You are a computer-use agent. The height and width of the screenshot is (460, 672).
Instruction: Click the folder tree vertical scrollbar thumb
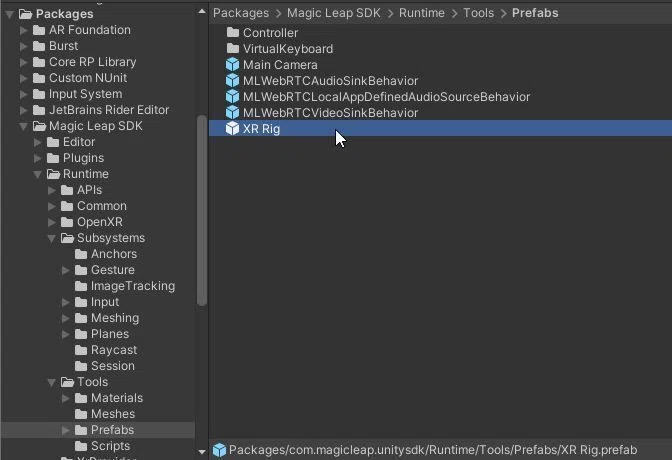click(202, 210)
